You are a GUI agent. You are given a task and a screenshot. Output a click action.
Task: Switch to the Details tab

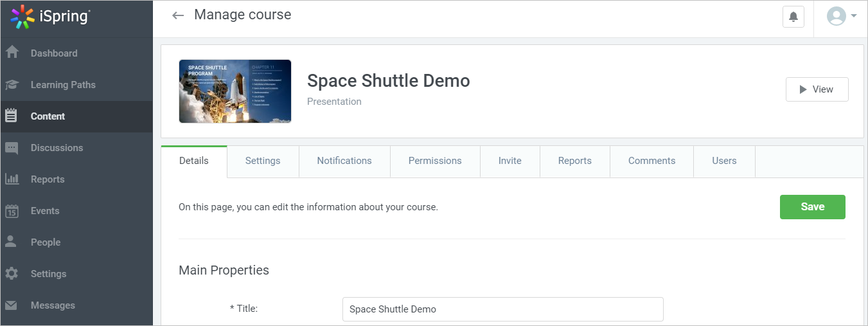[x=194, y=161]
